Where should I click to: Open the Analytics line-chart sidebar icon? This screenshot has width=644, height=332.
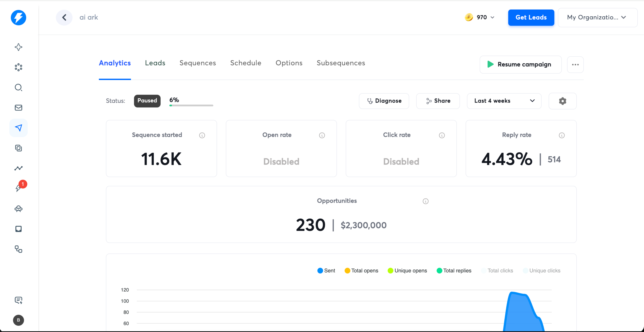point(18,168)
